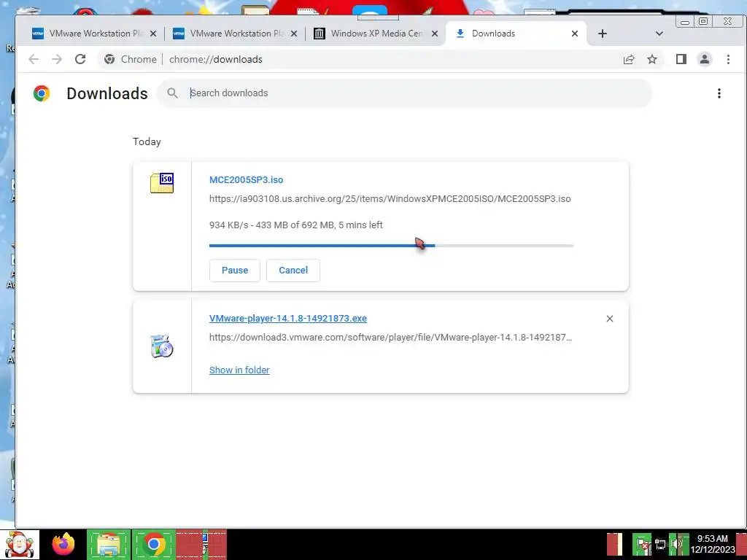Viewport: 747px width, 560px height.
Task: Open the side panel
Action: tap(681, 59)
